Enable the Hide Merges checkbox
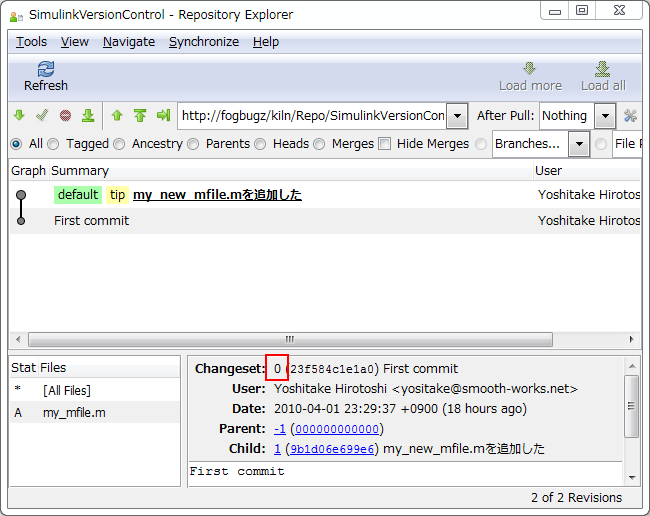Image resolution: width=650 pixels, height=516 pixels. click(x=384, y=144)
